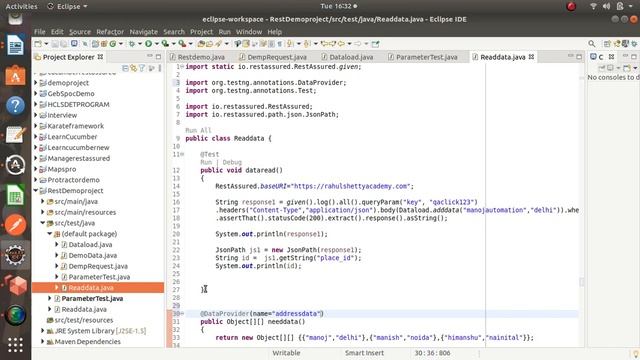This screenshot has height=360, width=640.
Task: Click the Collapse All icon in Project Explorer
Action: pyautogui.click(x=125, y=68)
